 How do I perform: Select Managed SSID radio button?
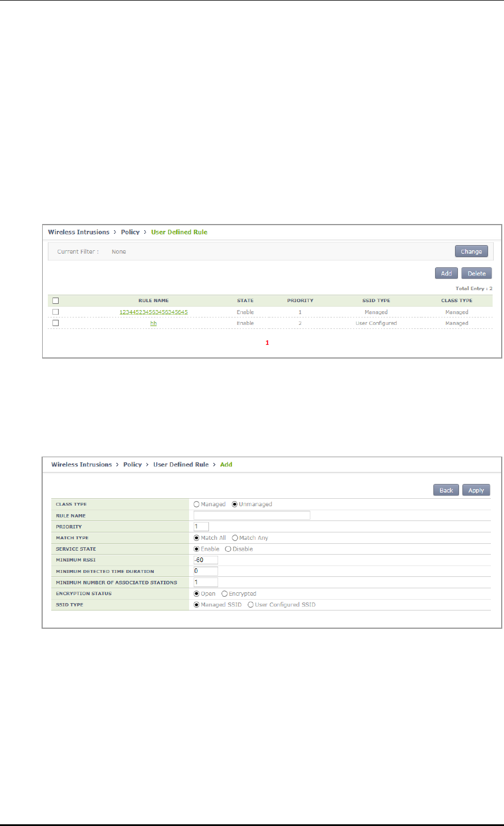click(196, 605)
